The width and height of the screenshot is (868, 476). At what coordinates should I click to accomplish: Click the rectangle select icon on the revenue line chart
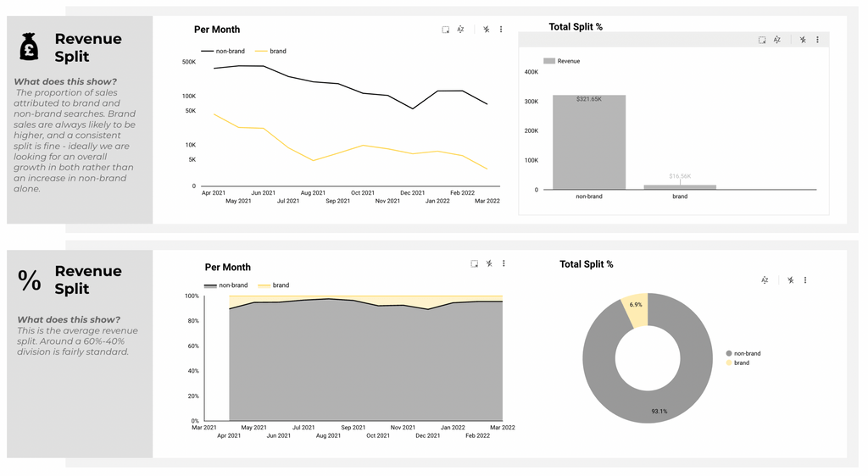tap(446, 30)
